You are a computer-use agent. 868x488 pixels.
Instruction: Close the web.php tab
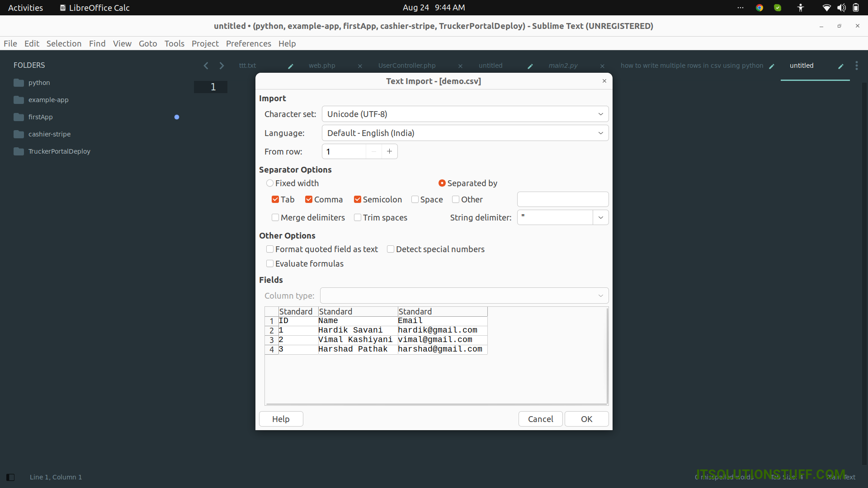[360, 66]
